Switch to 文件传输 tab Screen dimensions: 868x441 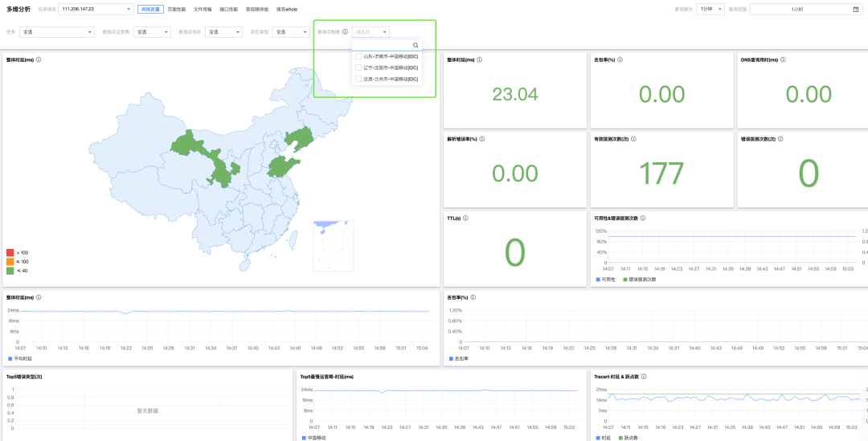click(203, 10)
